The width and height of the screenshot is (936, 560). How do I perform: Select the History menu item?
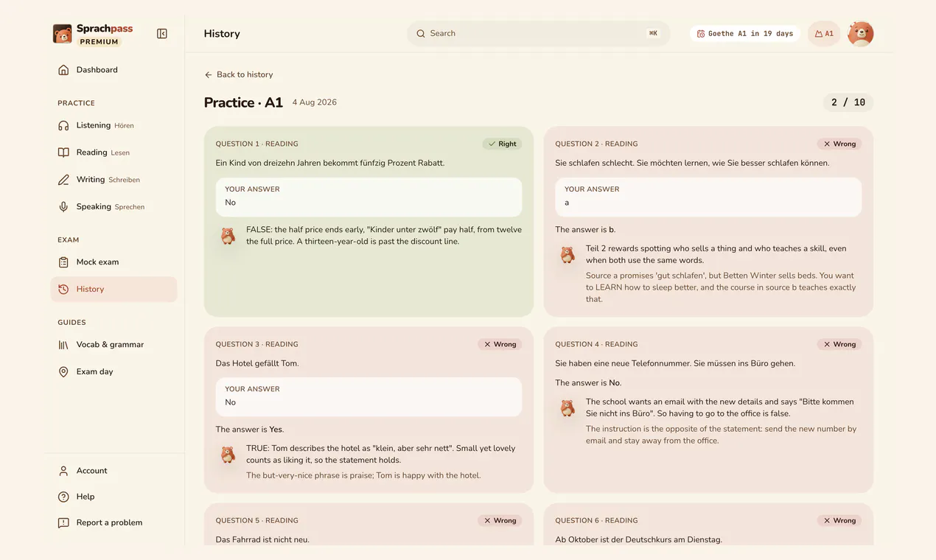(x=114, y=290)
